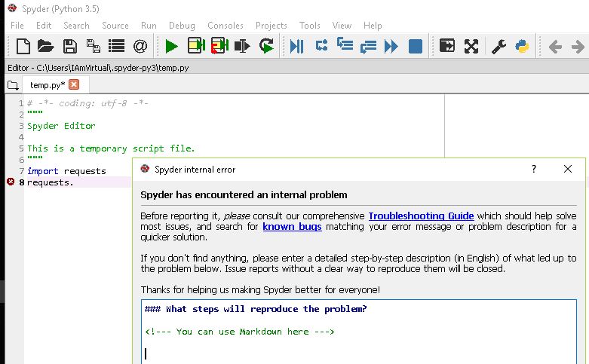Open the known bugs link

coord(292,227)
